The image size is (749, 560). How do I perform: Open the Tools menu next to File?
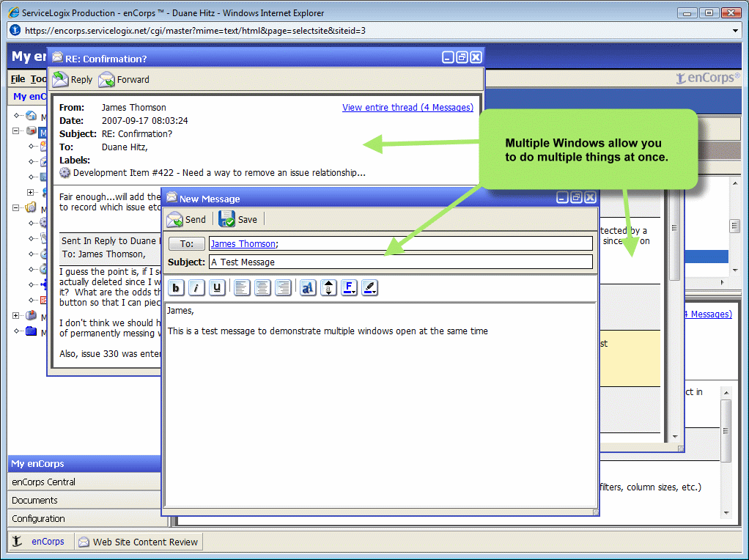coord(38,79)
